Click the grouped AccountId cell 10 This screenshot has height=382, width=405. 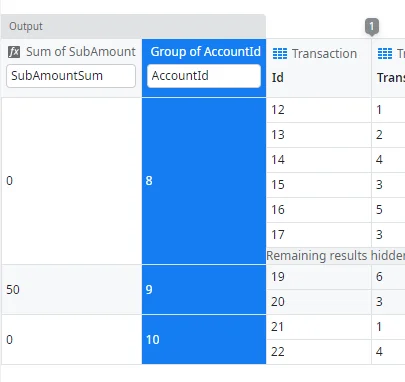[x=204, y=340]
